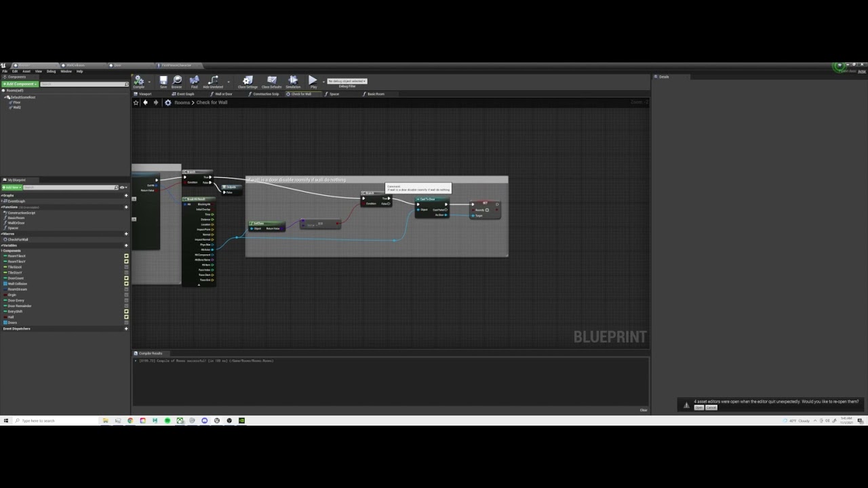
Task: Toggle the TileSizeX variable visibility eye
Action: pos(126,267)
